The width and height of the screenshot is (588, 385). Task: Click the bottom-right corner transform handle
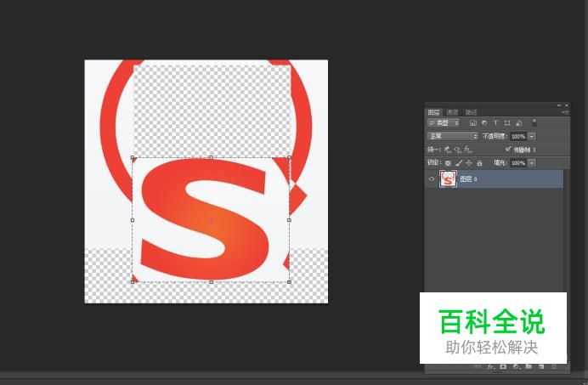click(x=289, y=282)
